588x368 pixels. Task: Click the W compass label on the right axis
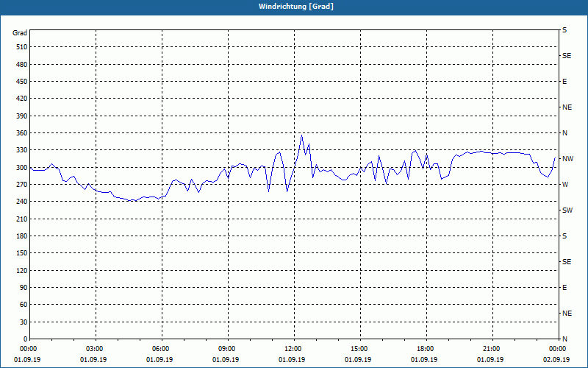tap(565, 185)
